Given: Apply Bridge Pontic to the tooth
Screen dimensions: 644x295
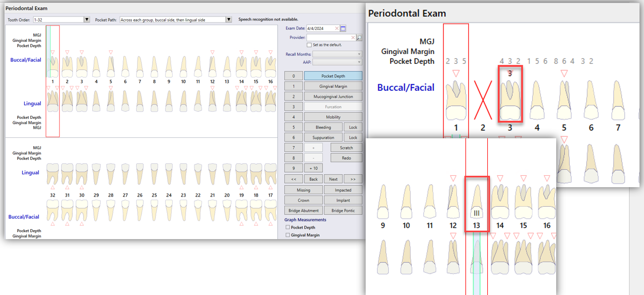Looking at the screenshot, I should pos(343,210).
